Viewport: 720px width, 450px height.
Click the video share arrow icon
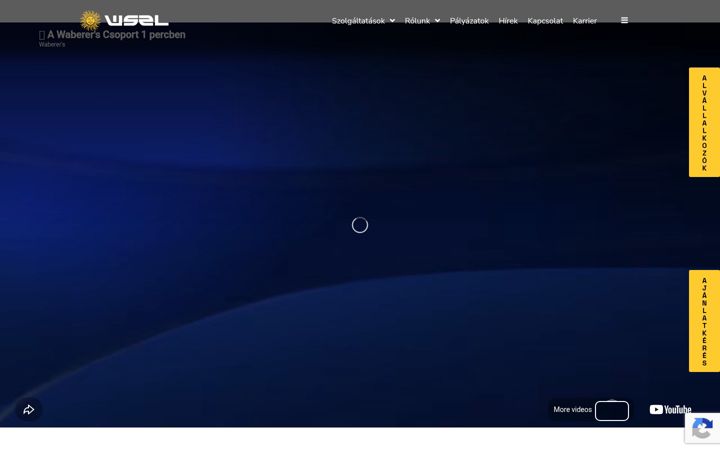28,410
